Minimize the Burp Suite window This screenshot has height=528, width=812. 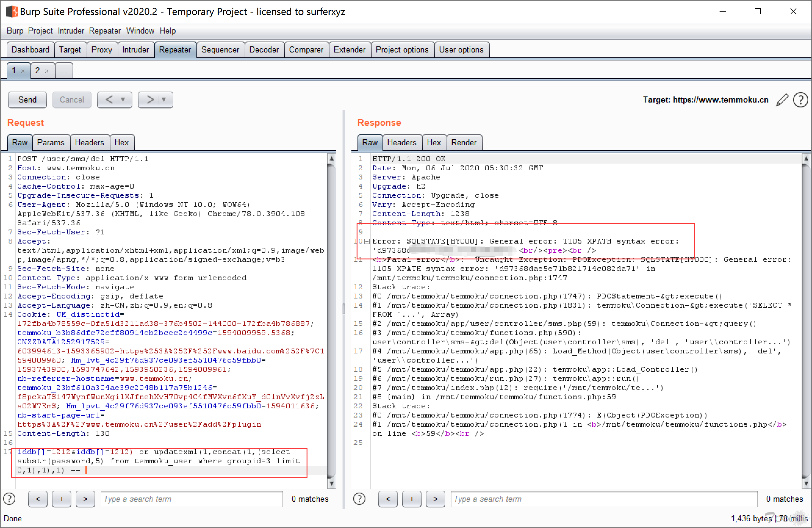point(722,12)
